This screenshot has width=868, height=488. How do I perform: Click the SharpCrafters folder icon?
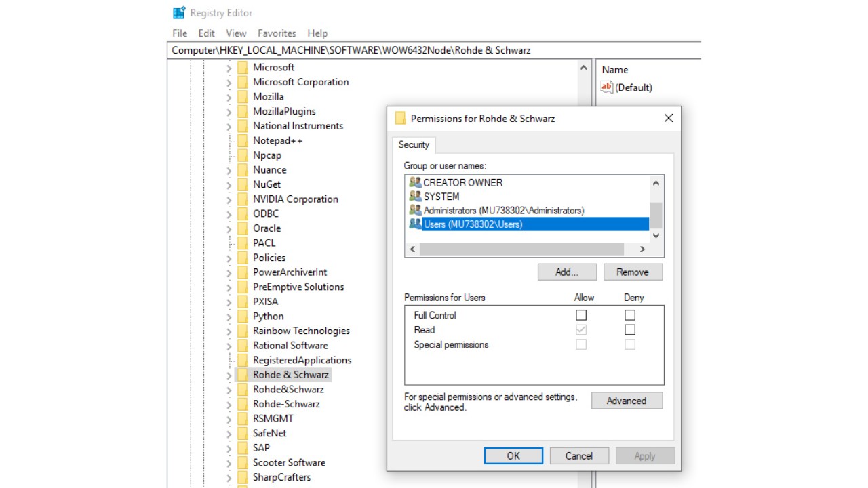pyautogui.click(x=243, y=477)
